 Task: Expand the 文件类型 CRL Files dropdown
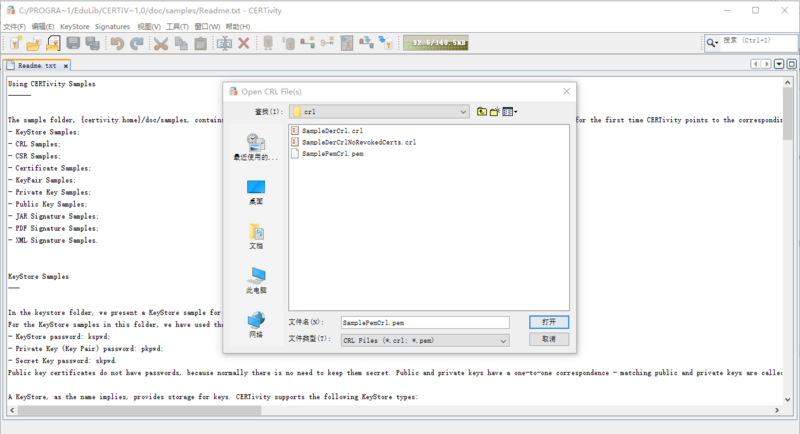425,340
